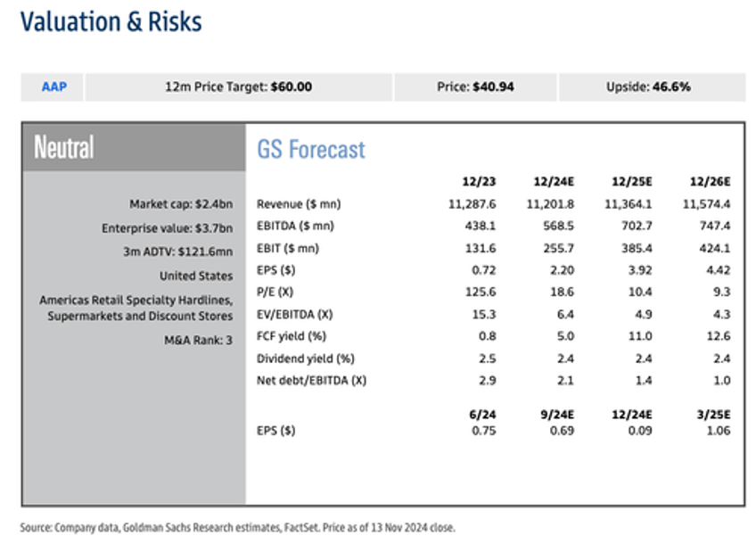The image size is (756, 544).
Task: Click the Price $40.94 cell
Action: 475,87
